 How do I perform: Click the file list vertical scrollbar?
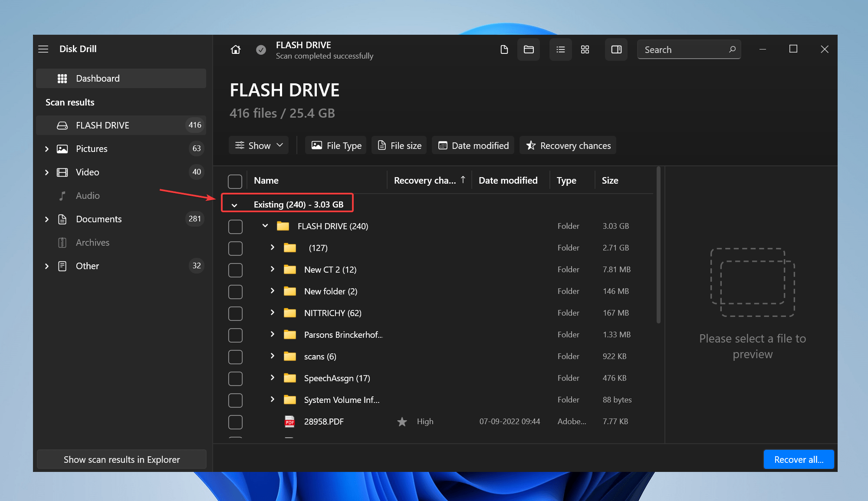pyautogui.click(x=658, y=245)
